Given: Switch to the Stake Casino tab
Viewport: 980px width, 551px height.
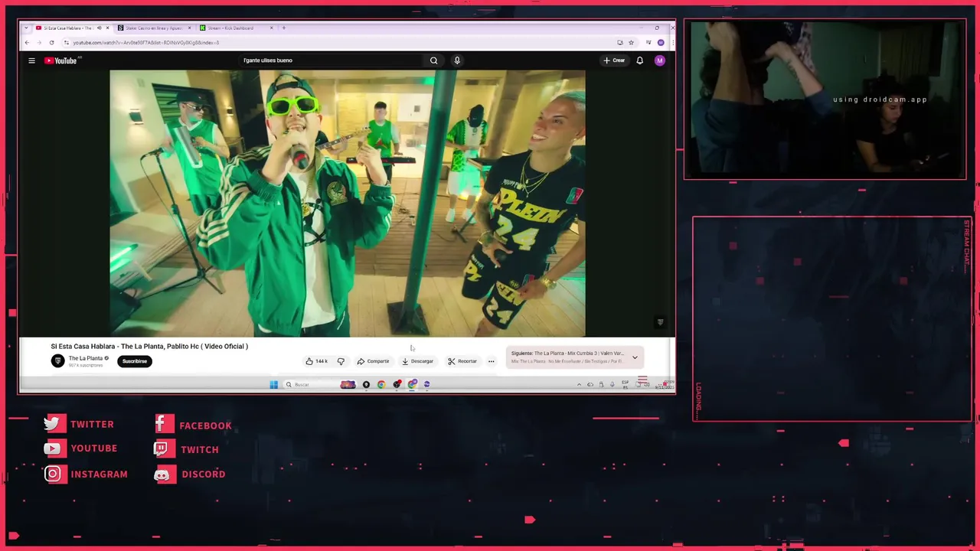Looking at the screenshot, I should coord(153,28).
